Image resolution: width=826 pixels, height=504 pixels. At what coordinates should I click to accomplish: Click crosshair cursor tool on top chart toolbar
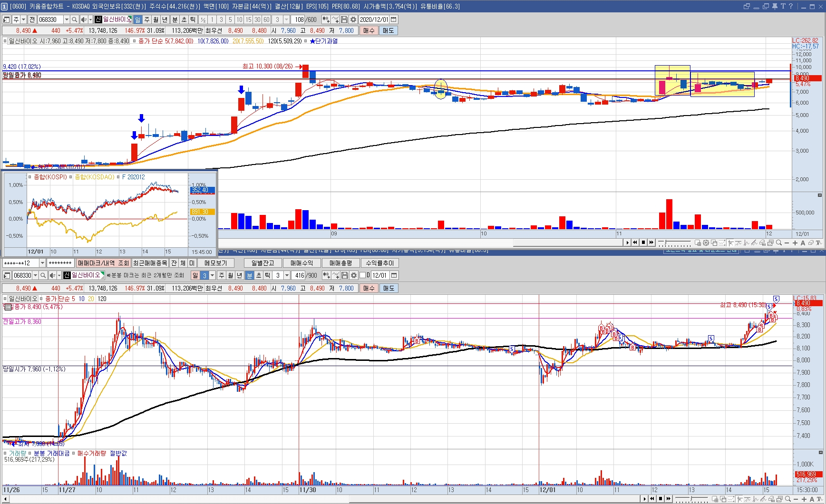coord(731,242)
